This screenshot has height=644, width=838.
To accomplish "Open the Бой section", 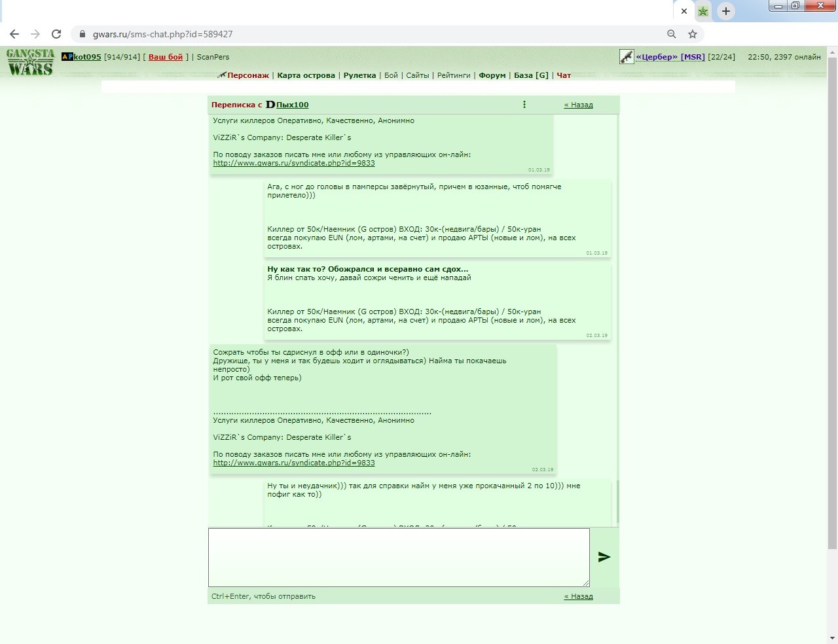I will point(391,75).
